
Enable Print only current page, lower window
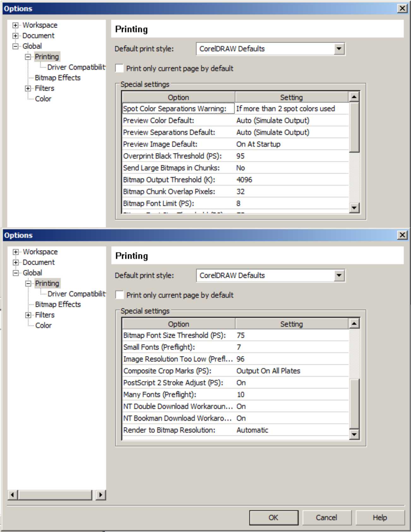(119, 295)
